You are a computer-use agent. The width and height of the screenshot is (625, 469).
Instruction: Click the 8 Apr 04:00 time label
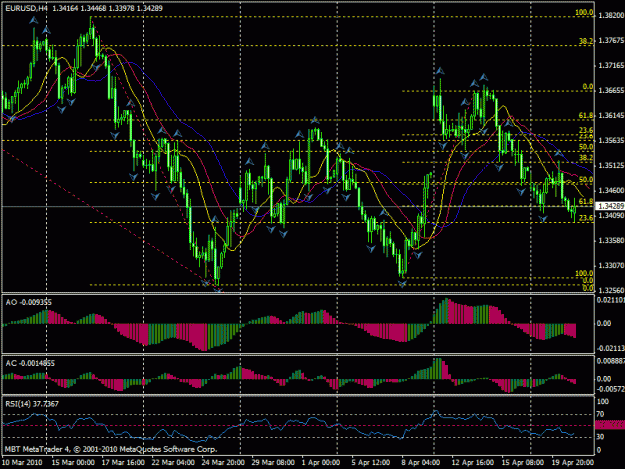tap(421, 463)
